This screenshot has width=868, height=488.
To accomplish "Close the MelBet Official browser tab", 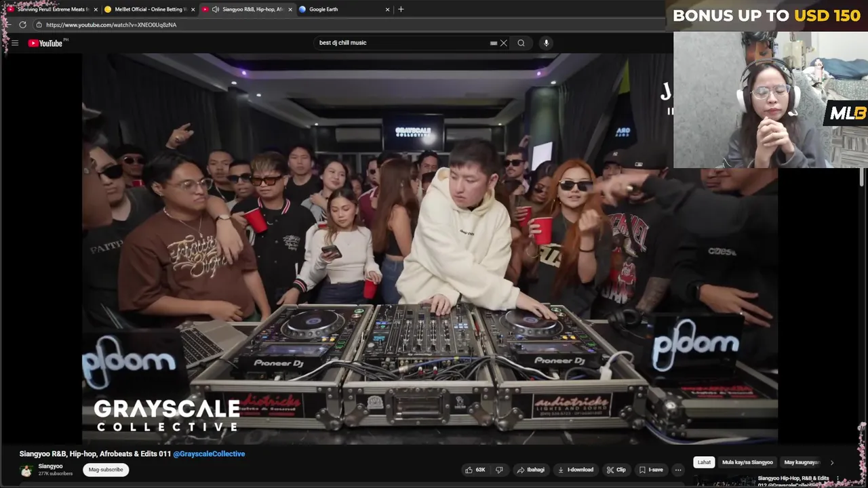I will 193,9.
